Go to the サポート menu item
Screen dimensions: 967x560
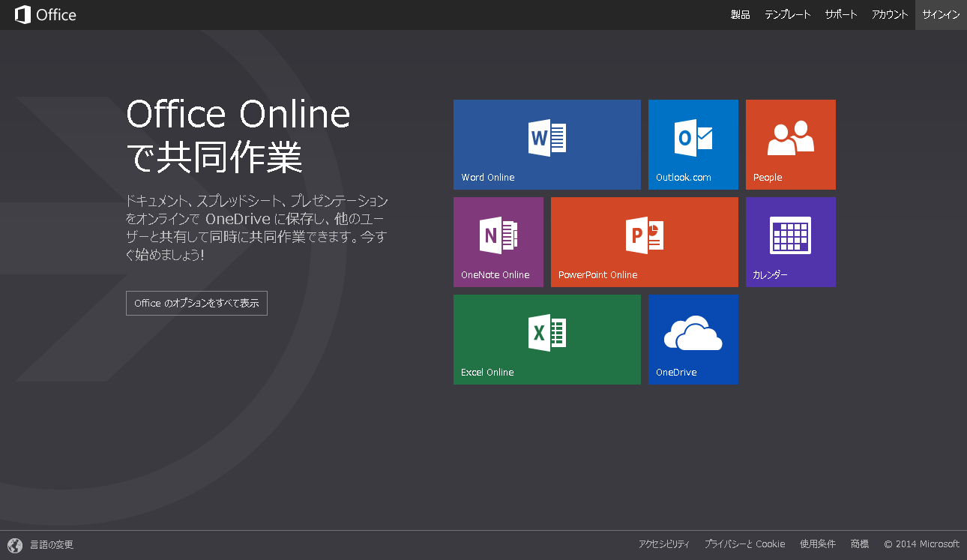click(x=841, y=15)
